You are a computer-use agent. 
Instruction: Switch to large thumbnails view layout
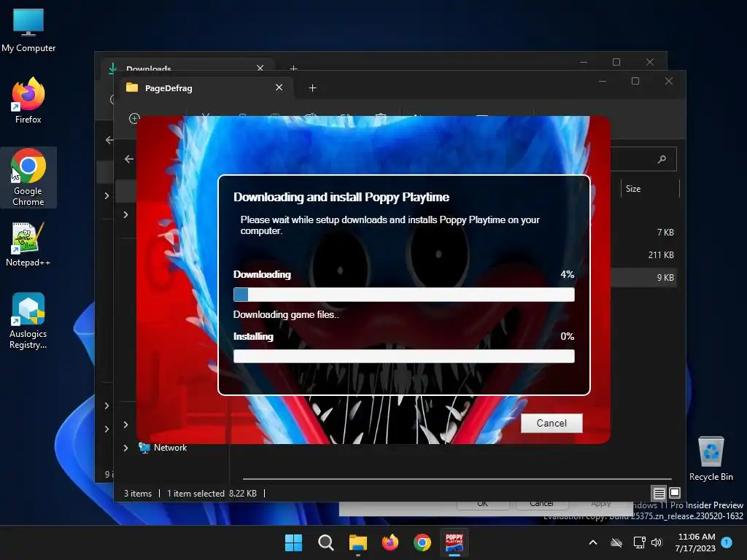pos(675,493)
